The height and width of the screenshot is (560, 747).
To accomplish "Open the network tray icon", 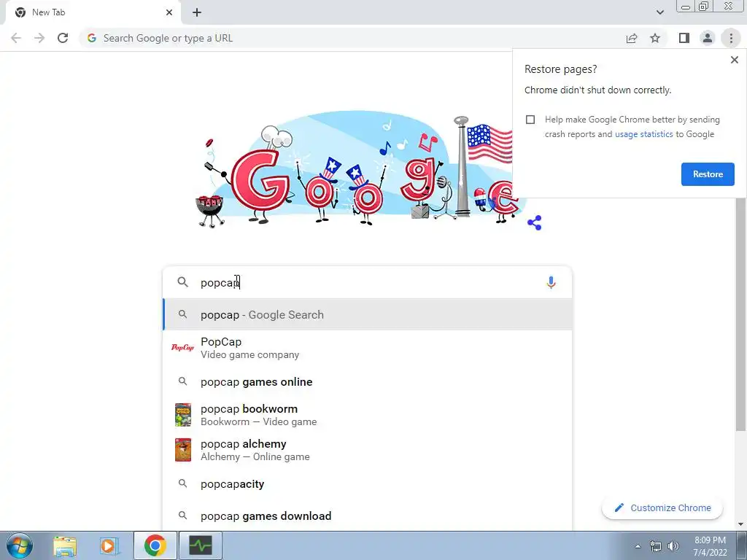I will pos(656,546).
